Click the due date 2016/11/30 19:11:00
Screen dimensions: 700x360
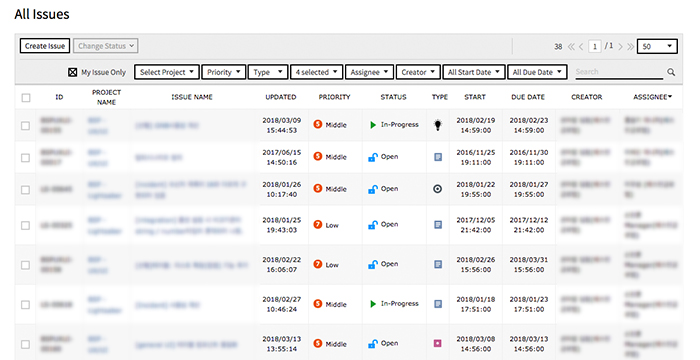coord(529,157)
